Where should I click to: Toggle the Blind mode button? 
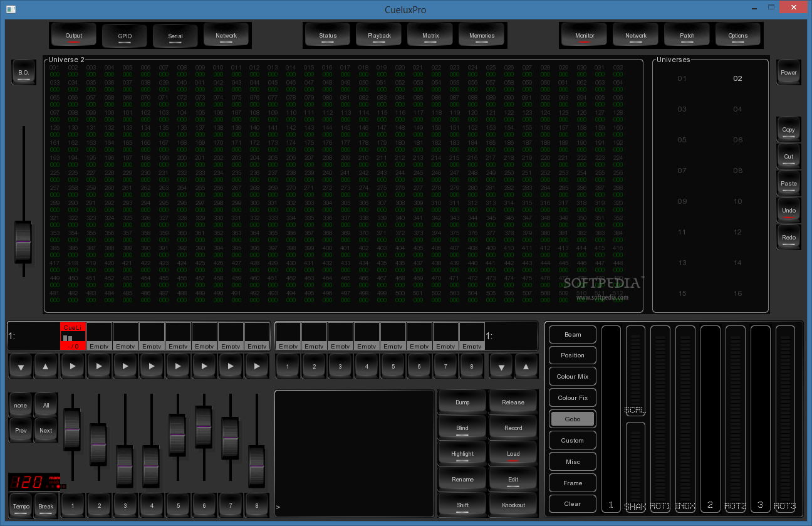pyautogui.click(x=462, y=428)
